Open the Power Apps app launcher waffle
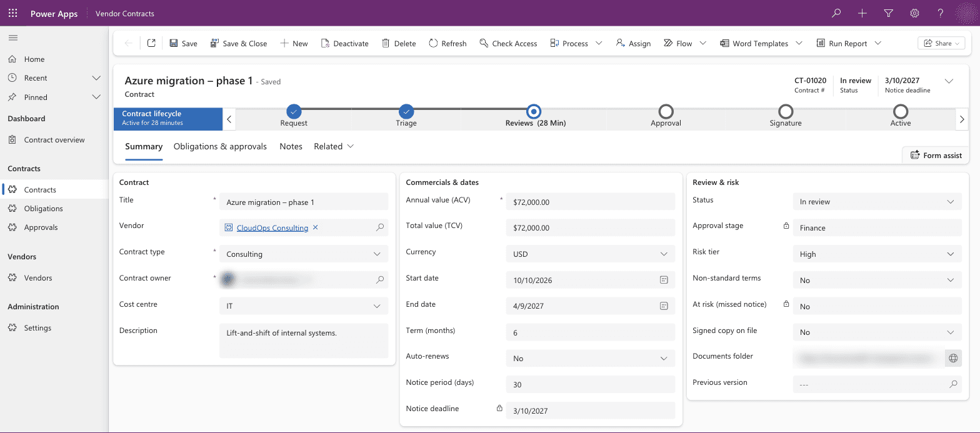The height and width of the screenshot is (433, 980). click(12, 13)
